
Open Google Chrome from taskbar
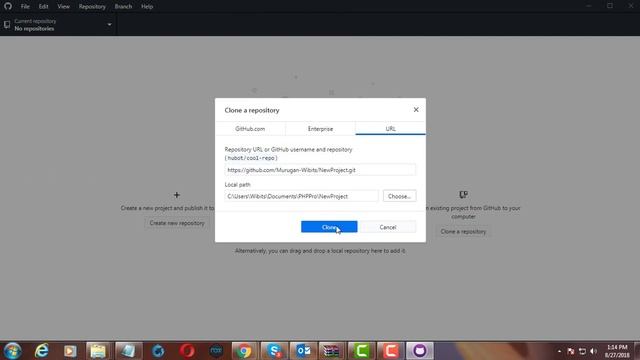[x=244, y=351]
